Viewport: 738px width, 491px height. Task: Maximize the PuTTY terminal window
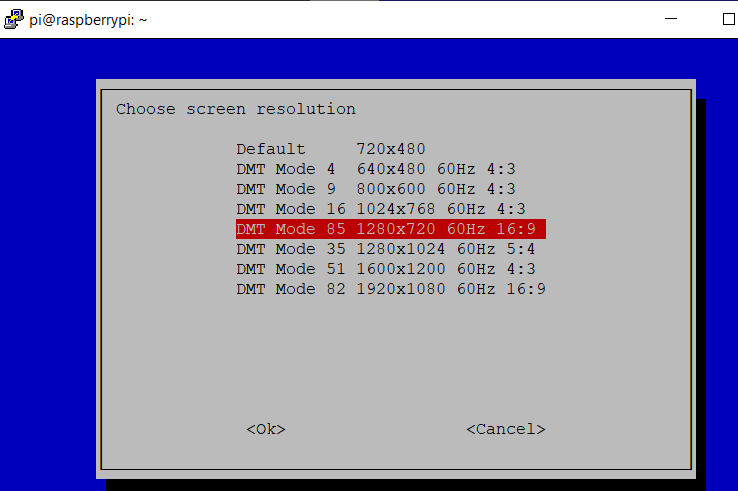click(727, 19)
